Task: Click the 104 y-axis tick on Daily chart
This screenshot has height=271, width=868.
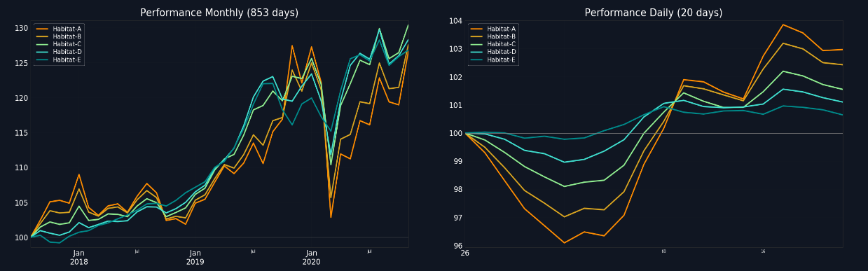Action: 455,21
